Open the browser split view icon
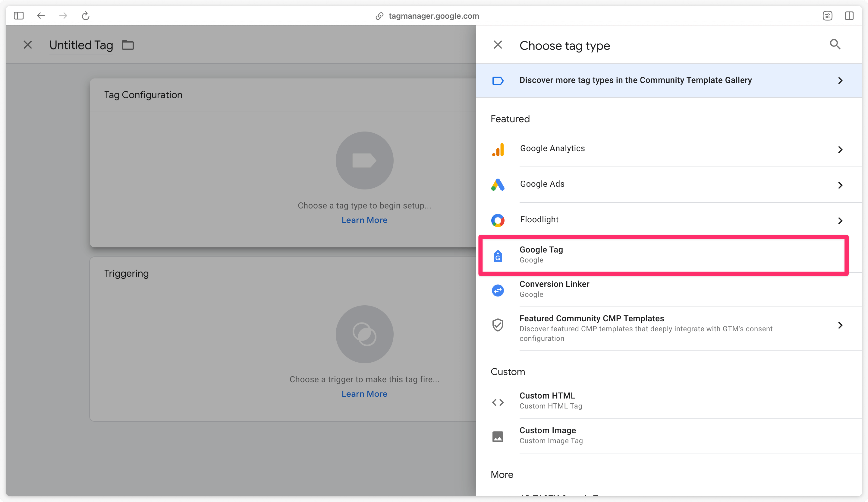The image size is (868, 502). [849, 15]
